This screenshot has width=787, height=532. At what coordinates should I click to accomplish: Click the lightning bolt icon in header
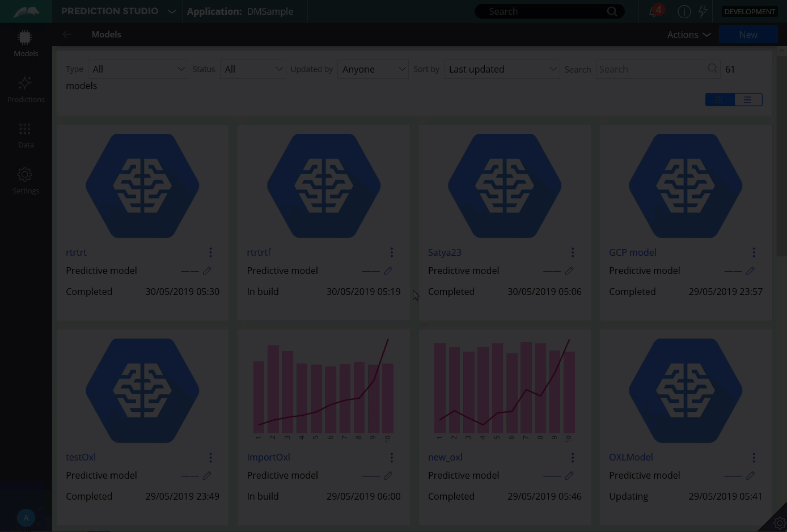click(703, 11)
